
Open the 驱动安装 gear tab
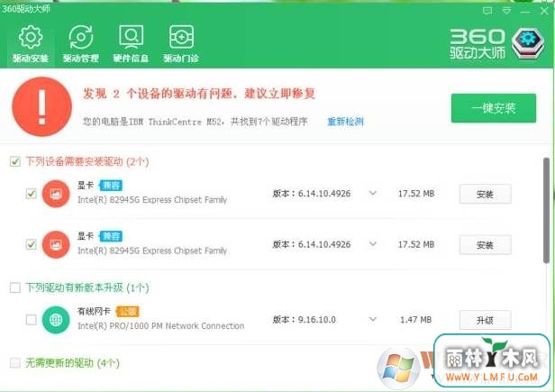point(31,44)
